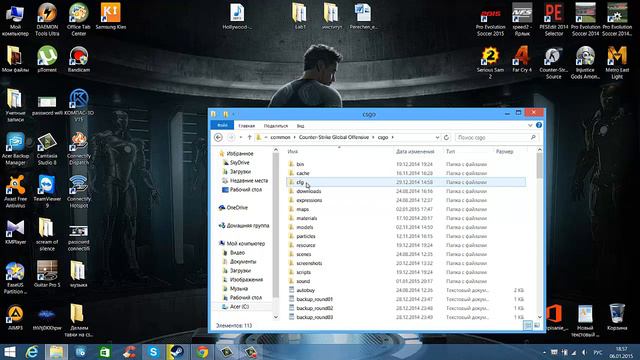Image resolution: width=640 pixels, height=360 pixels.
Task: Click the search csgo input field
Action: coord(497,138)
